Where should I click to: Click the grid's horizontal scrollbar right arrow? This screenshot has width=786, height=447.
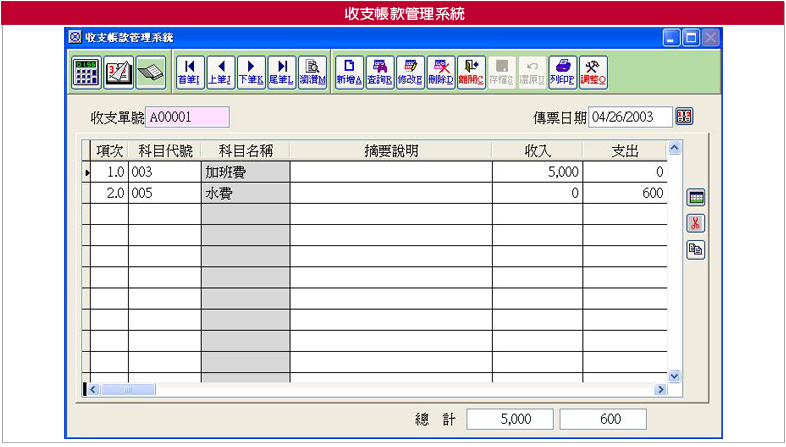(x=660, y=389)
